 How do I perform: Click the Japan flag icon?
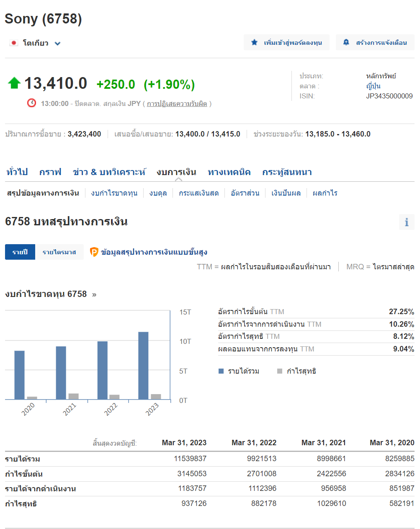pyautogui.click(x=14, y=43)
